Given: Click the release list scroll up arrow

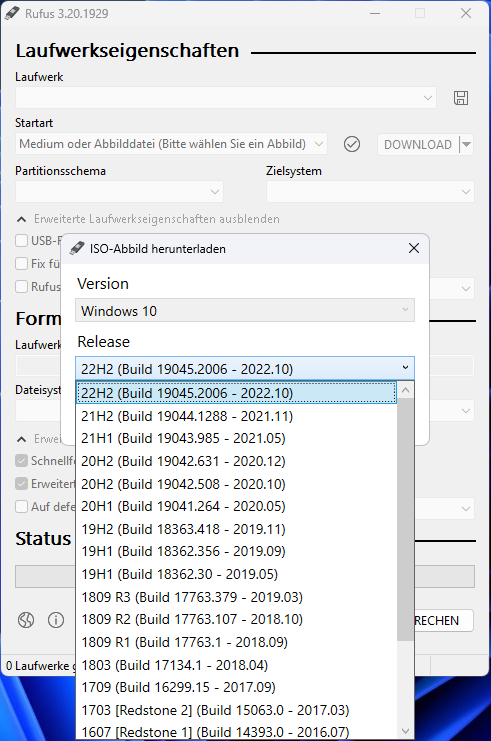Looking at the screenshot, I should (x=405, y=390).
